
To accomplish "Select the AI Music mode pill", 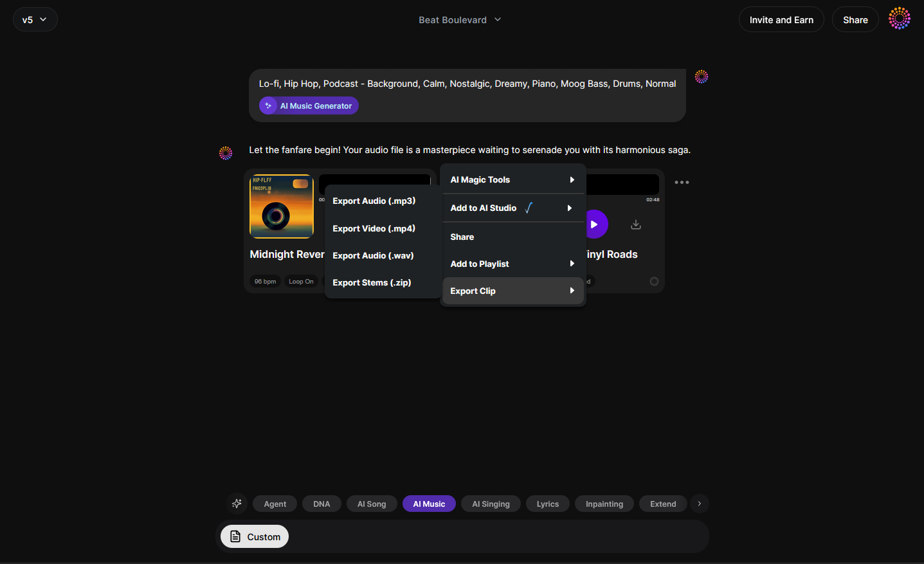I will [429, 504].
